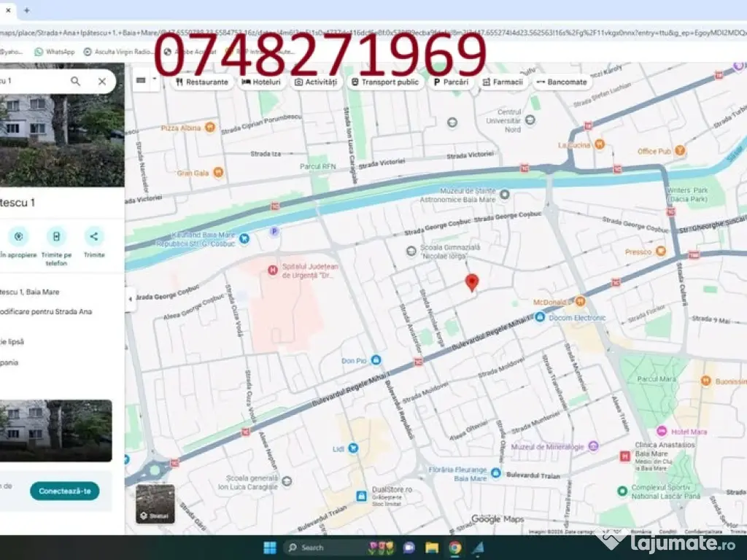Select the Restaurante filter chip
Image resolution: width=747 pixels, height=560 pixels.
[x=202, y=82]
